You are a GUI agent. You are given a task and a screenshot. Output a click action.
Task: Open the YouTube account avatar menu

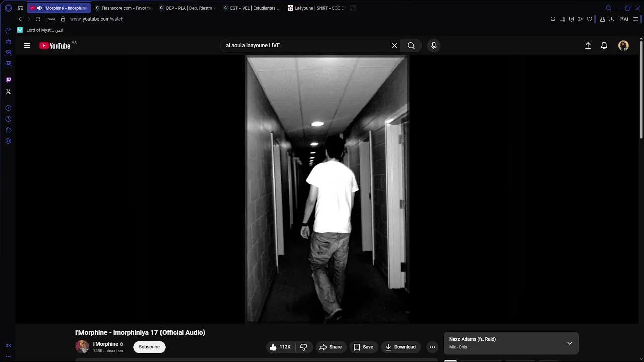[x=623, y=46]
